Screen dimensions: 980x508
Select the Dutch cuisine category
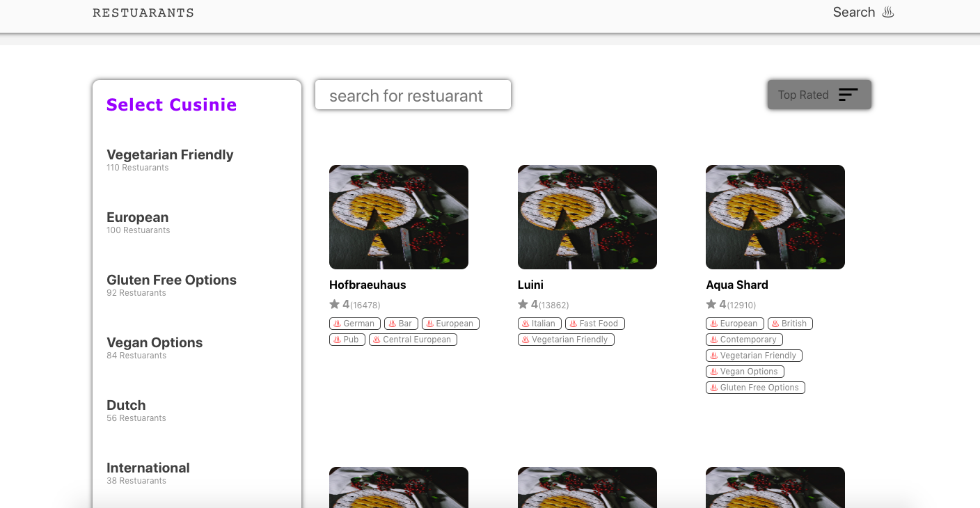click(126, 405)
